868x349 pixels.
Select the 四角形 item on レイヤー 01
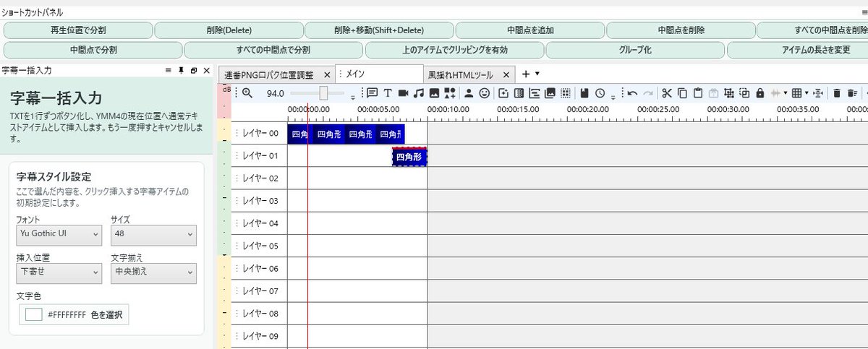pyautogui.click(x=409, y=157)
